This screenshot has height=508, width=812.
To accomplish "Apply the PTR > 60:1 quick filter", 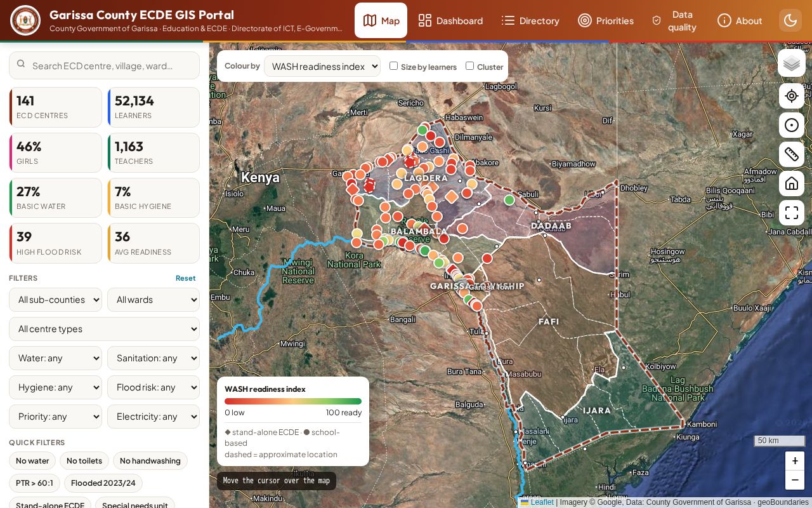I will coord(34,483).
